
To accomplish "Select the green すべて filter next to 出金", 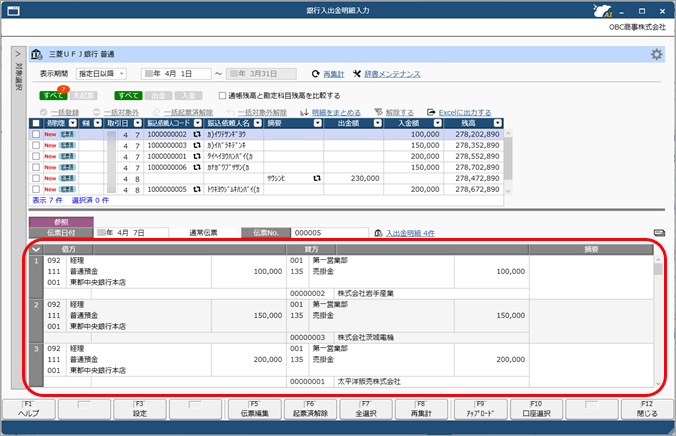I will tap(128, 96).
